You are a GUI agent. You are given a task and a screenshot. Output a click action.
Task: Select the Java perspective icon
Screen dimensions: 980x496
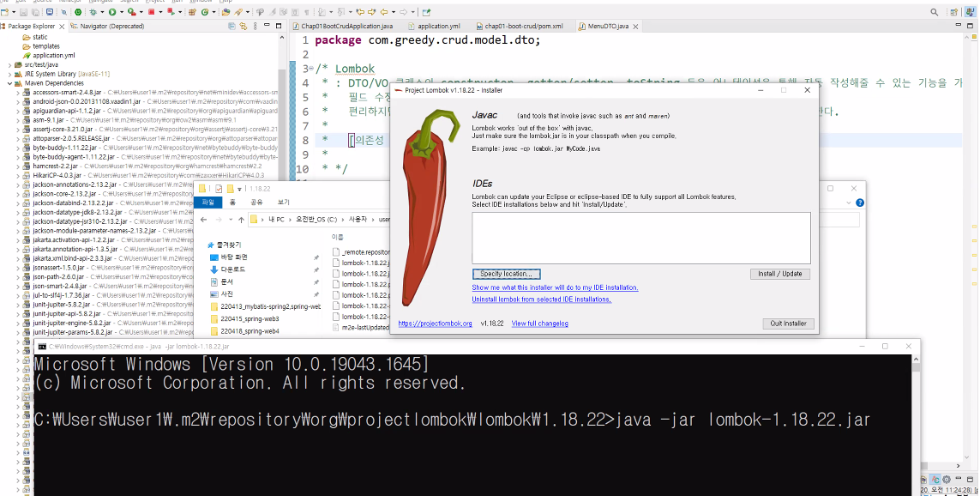(x=970, y=12)
